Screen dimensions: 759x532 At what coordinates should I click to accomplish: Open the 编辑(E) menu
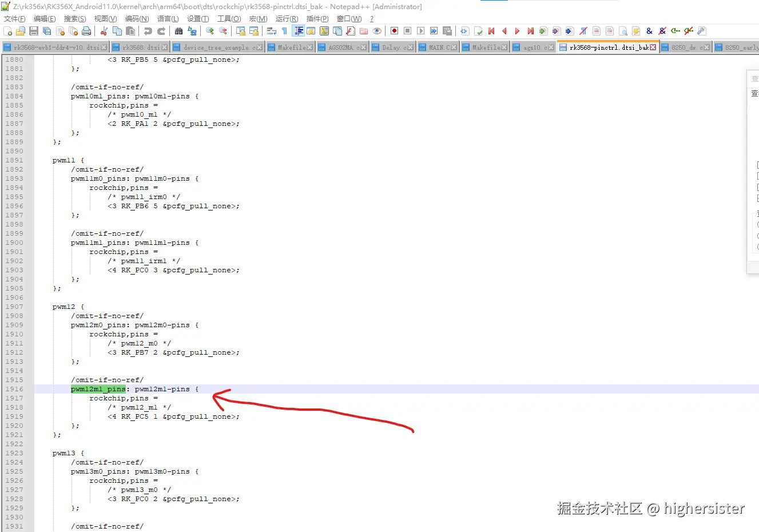tap(45, 19)
